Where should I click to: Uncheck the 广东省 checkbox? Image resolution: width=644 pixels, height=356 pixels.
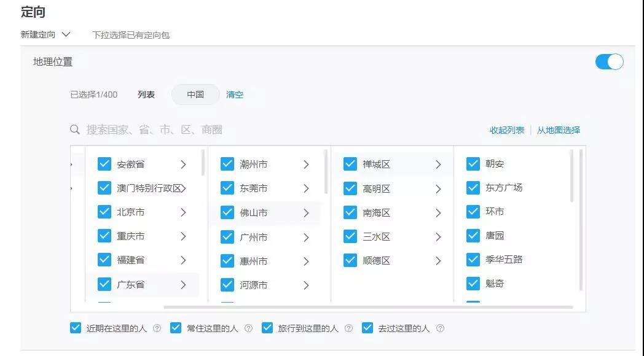104,284
